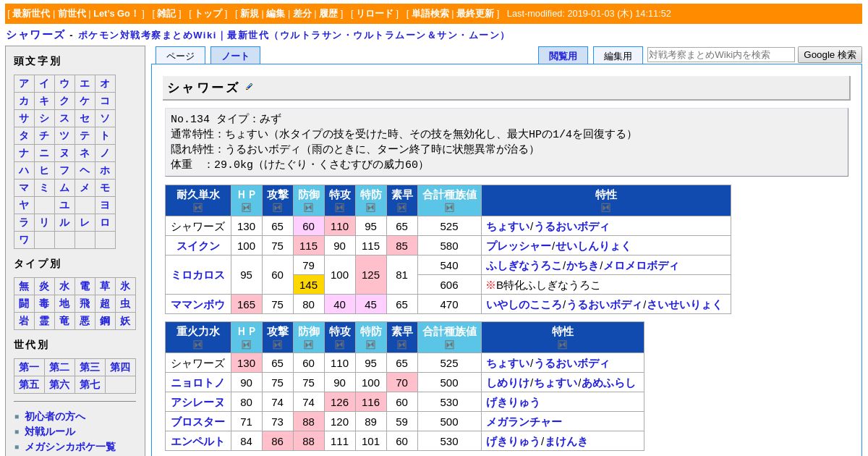868x456 pixels.
Task: Open the アシレーヌ link in second table
Action: [198, 402]
